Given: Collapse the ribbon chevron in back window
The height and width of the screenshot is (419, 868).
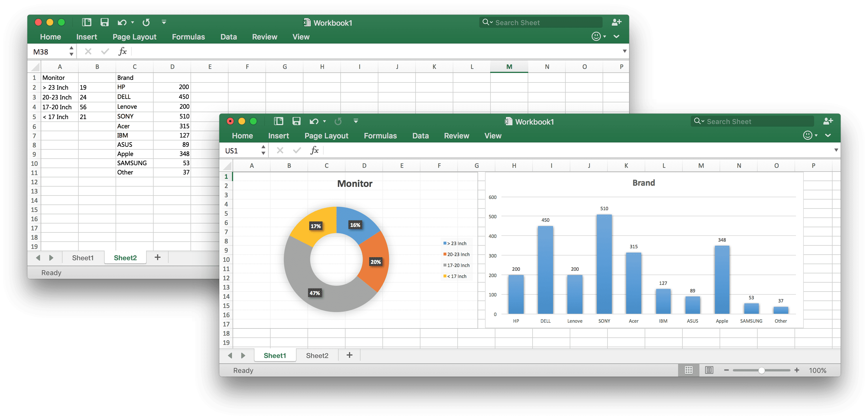Looking at the screenshot, I should tap(616, 36).
